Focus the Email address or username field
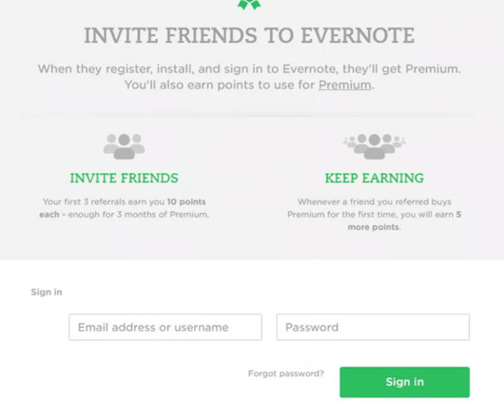 click(x=165, y=327)
